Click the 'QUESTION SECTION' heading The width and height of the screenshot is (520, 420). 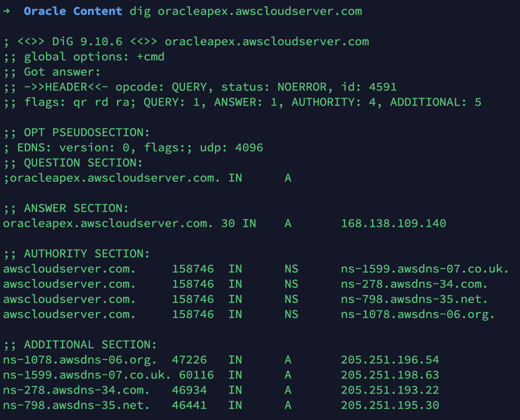[x=83, y=163]
